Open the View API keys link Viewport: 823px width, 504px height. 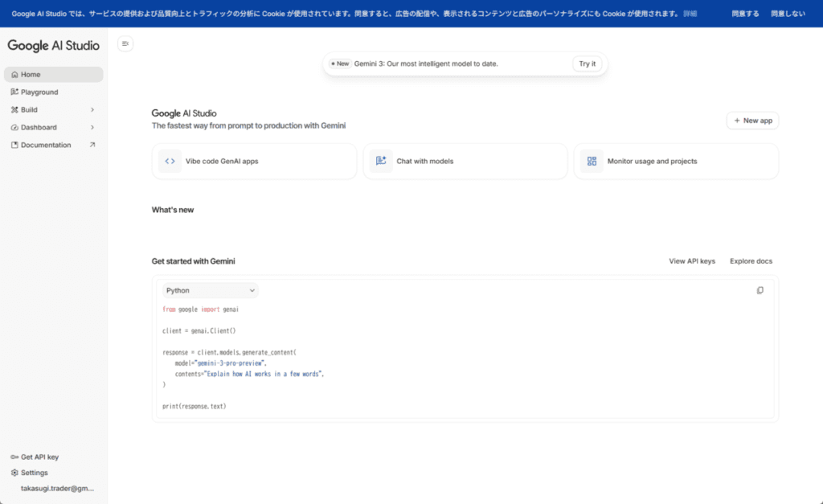point(691,261)
